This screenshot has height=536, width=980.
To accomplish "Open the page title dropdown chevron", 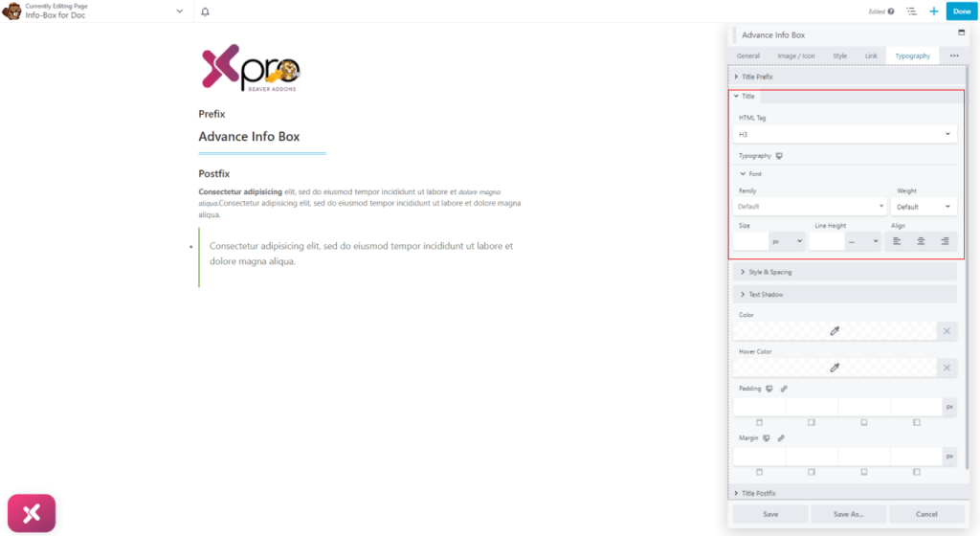I will 179,11.
